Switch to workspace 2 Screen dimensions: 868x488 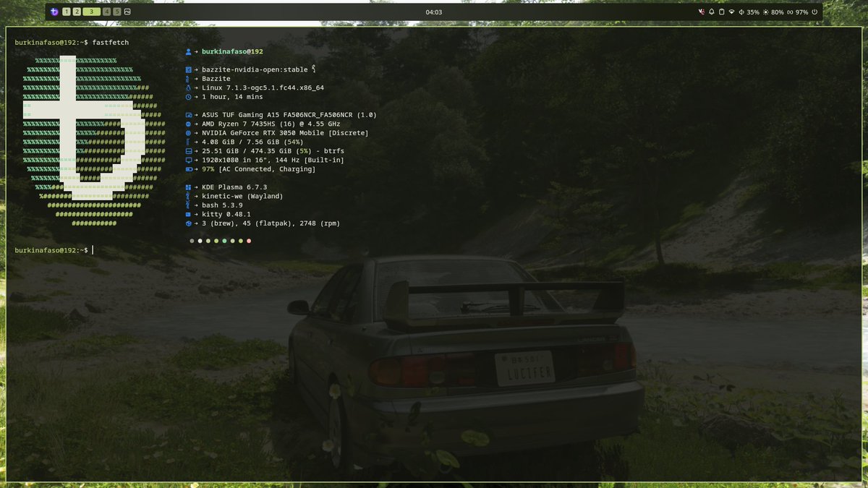pyautogui.click(x=77, y=12)
